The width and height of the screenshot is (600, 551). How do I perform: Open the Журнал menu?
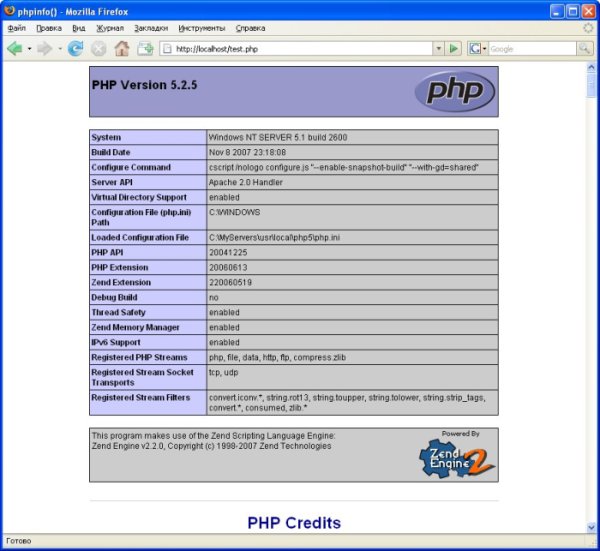pos(110,28)
